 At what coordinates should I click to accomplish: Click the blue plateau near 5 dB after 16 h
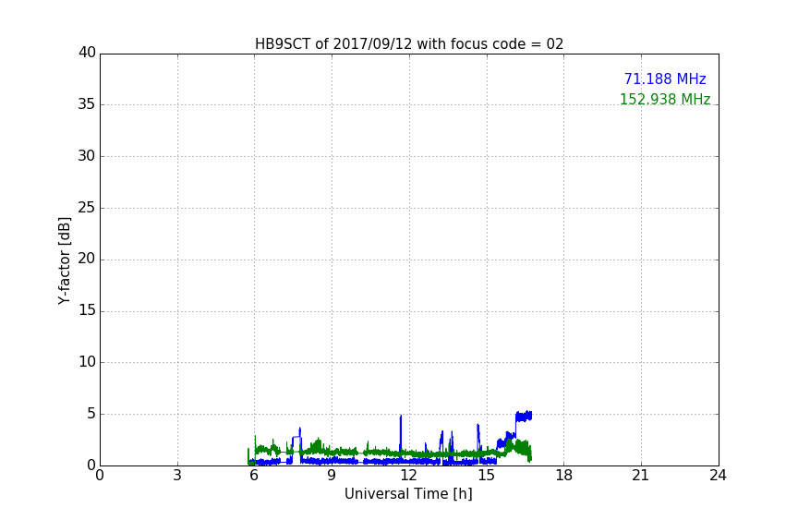524,416
